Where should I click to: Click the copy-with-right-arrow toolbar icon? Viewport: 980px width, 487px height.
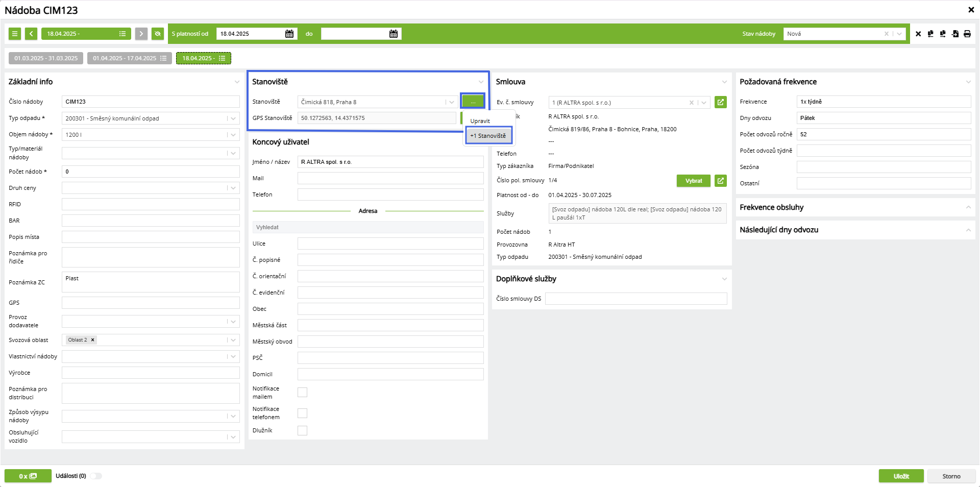coord(943,34)
